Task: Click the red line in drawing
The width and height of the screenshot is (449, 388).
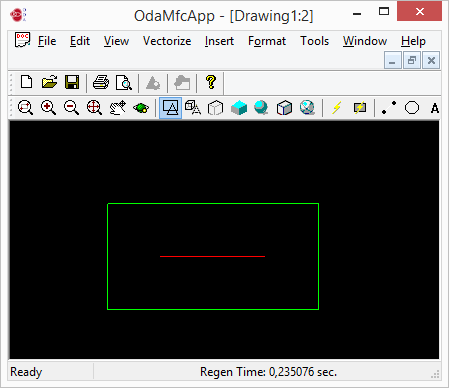Action: [x=213, y=256]
